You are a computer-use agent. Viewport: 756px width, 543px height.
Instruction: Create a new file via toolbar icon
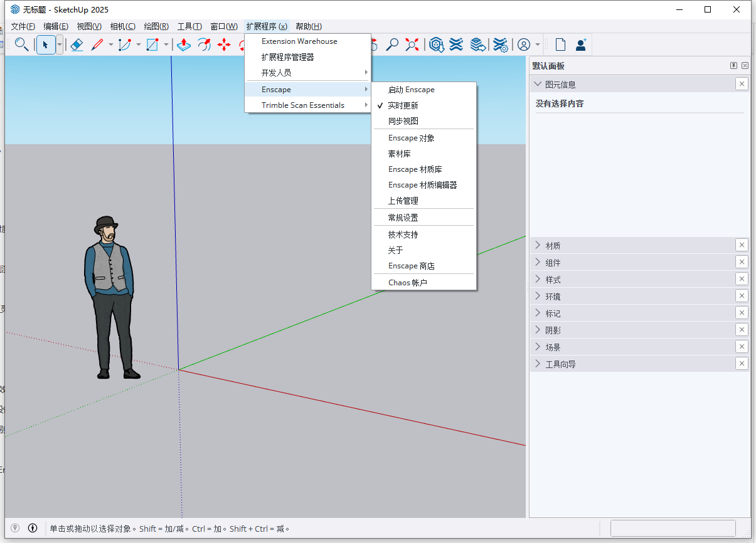click(x=559, y=44)
